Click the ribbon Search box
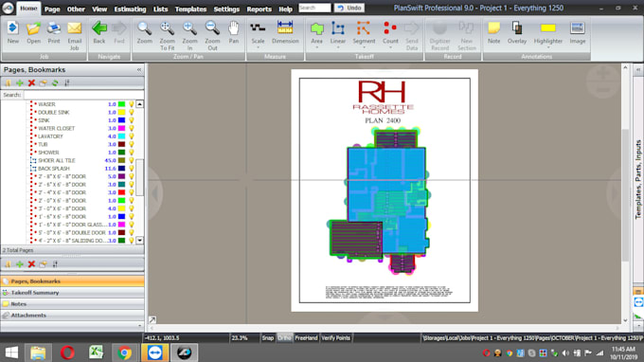Image resolution: width=644 pixels, height=362 pixels. (314, 8)
